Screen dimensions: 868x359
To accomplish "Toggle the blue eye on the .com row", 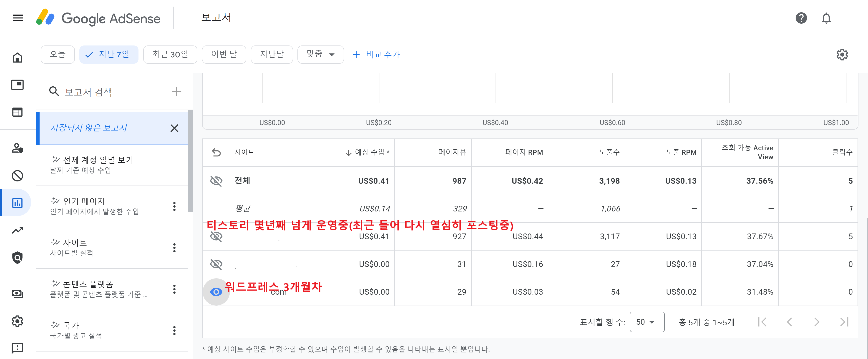I will coord(216,292).
